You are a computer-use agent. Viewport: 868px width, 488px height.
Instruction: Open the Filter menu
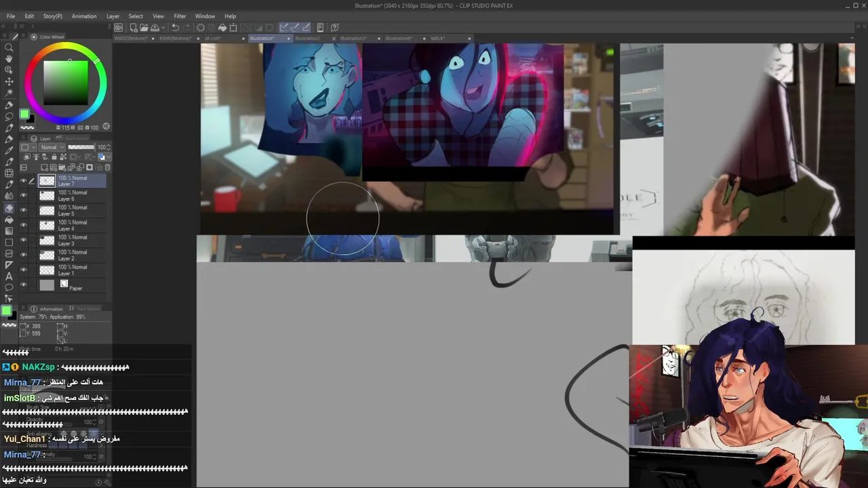pos(180,16)
